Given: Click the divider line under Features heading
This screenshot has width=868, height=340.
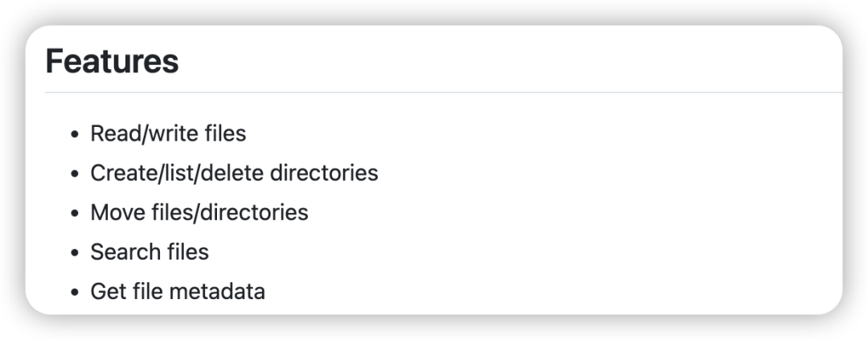Looking at the screenshot, I should pos(444,92).
